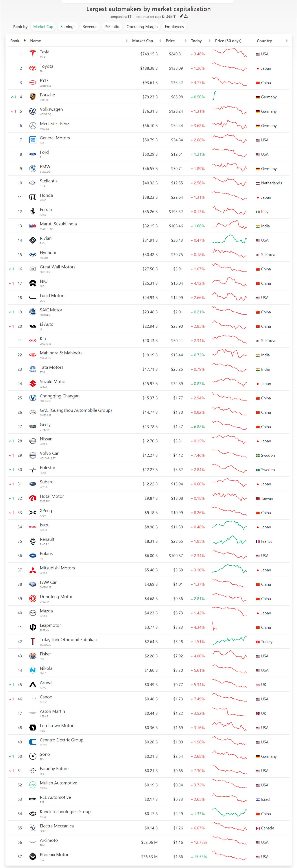The image size is (297, 868).
Task: Rank automakers by P/E ratio
Action: pos(112,27)
